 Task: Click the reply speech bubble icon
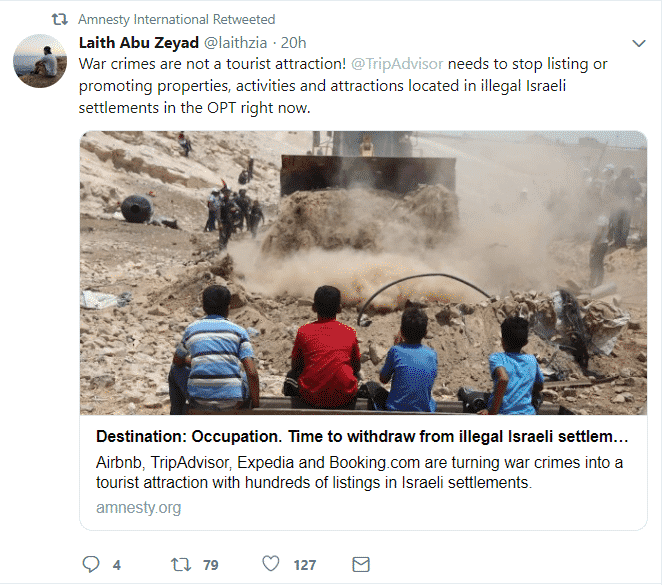(x=91, y=564)
